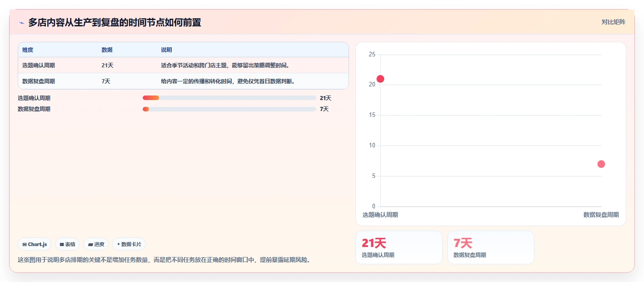The height and width of the screenshot is (282, 644).
Task: Click the description starting 给内容一定的传播
Action: (228, 81)
